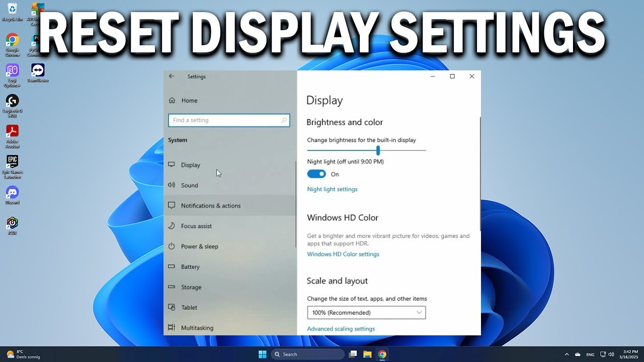Focus the Find a setting search box

click(229, 120)
